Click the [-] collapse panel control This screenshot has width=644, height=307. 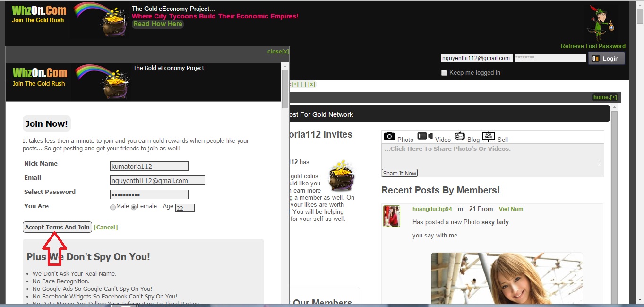click(x=303, y=84)
